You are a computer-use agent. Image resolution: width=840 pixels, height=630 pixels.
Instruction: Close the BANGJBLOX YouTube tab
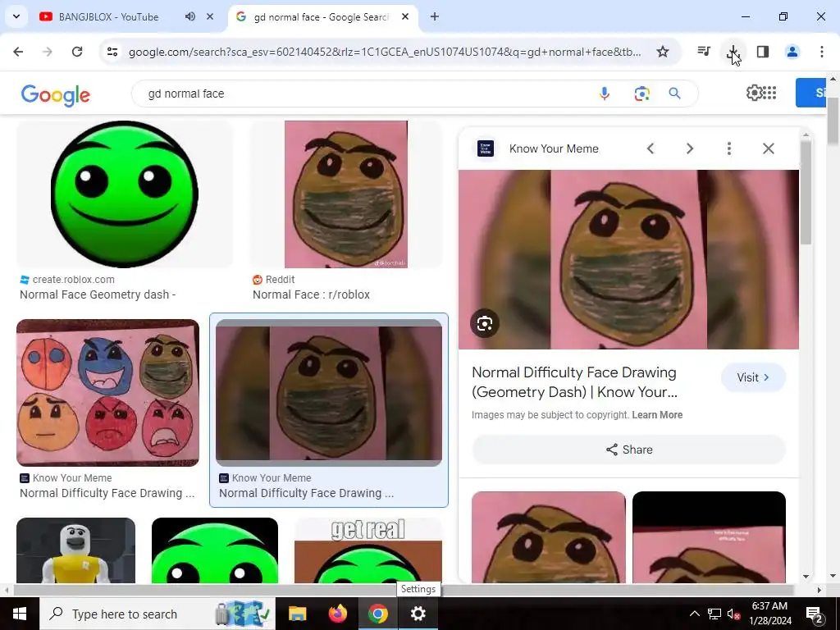coord(210,16)
